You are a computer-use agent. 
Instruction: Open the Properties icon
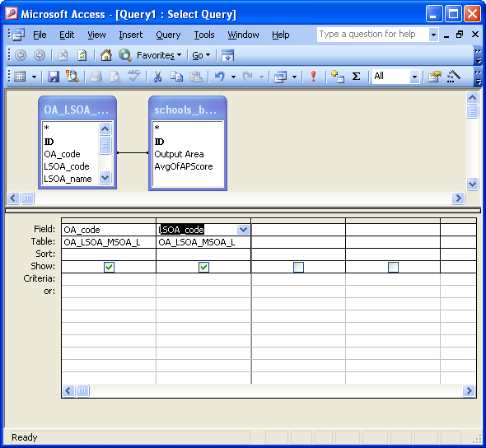[x=435, y=77]
